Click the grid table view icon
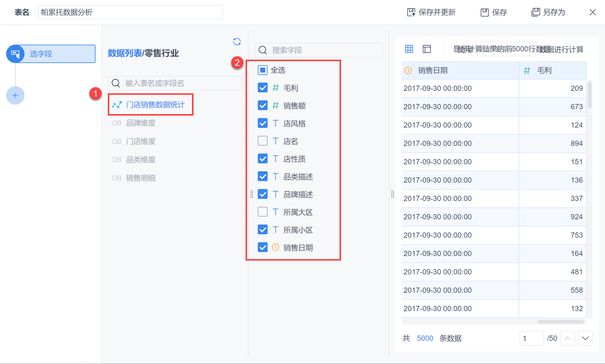Screen dimensions: 605x364 409,49
